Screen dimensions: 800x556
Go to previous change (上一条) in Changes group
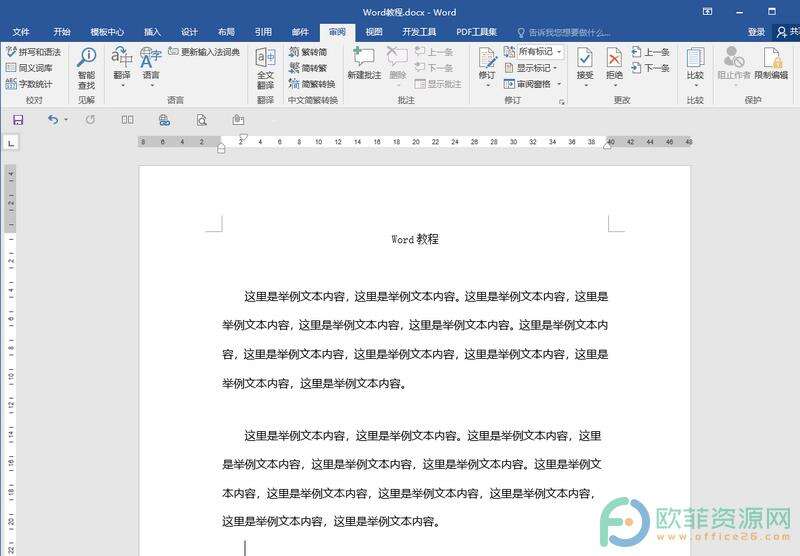(x=651, y=52)
